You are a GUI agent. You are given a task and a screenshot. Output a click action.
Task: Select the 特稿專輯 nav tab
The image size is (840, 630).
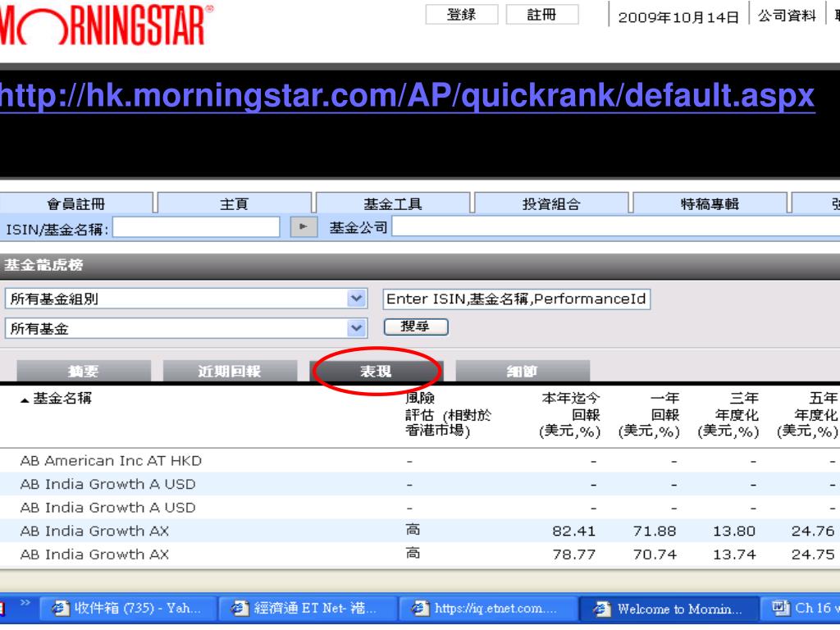[x=710, y=203]
